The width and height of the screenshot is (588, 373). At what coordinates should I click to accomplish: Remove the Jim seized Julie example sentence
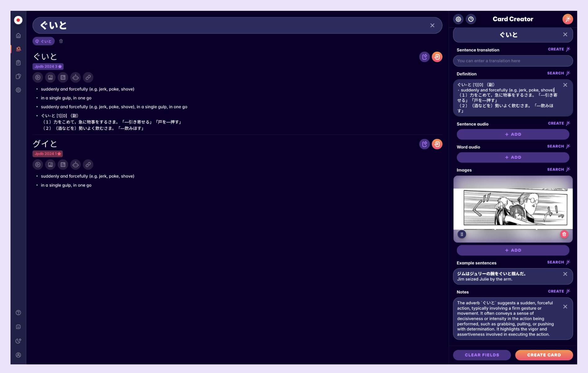pyautogui.click(x=565, y=274)
